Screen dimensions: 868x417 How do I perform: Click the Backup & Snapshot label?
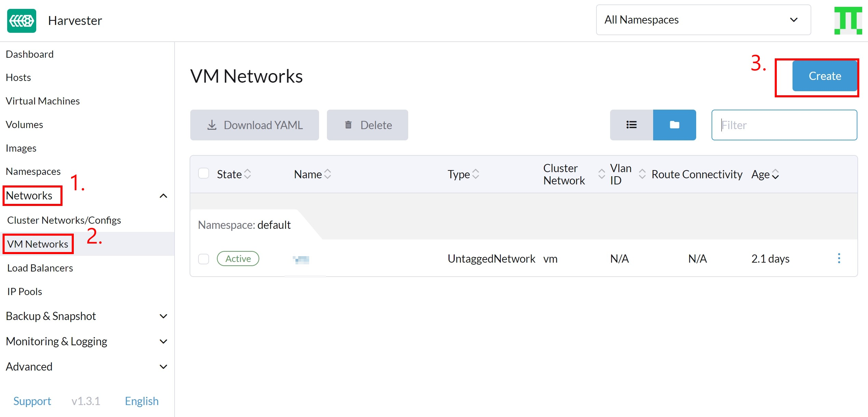pos(51,316)
